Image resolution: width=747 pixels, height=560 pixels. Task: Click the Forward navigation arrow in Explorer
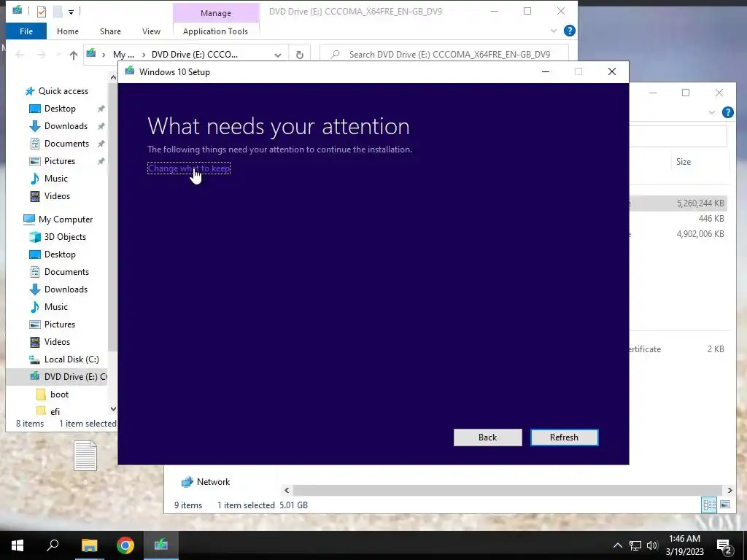[42, 55]
